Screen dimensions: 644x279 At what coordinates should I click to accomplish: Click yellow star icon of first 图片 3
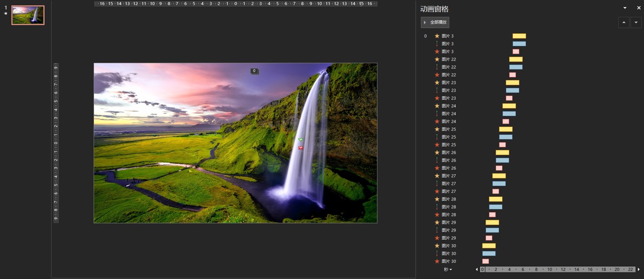pos(437,36)
